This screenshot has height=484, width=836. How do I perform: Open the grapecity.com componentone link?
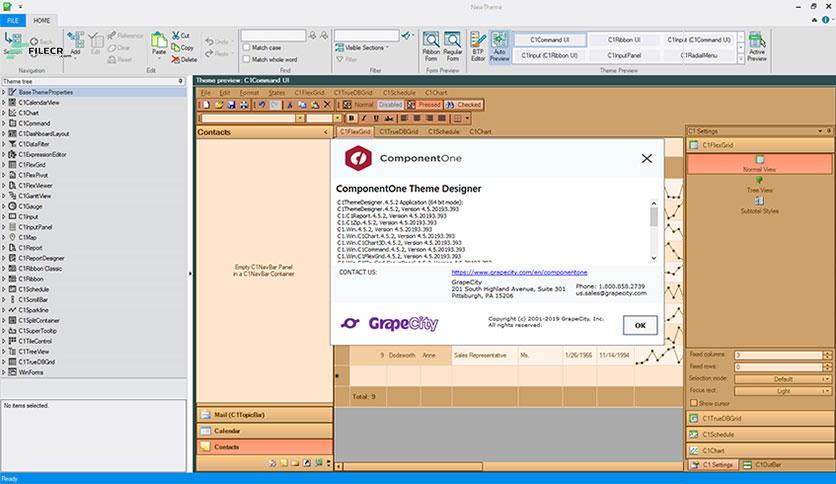click(x=519, y=272)
